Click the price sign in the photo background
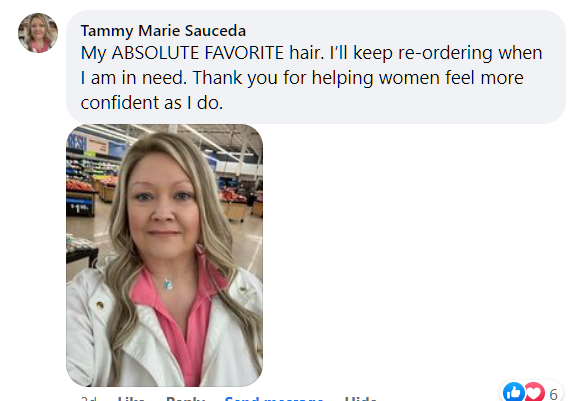This screenshot has height=401, width=584. pos(80,207)
